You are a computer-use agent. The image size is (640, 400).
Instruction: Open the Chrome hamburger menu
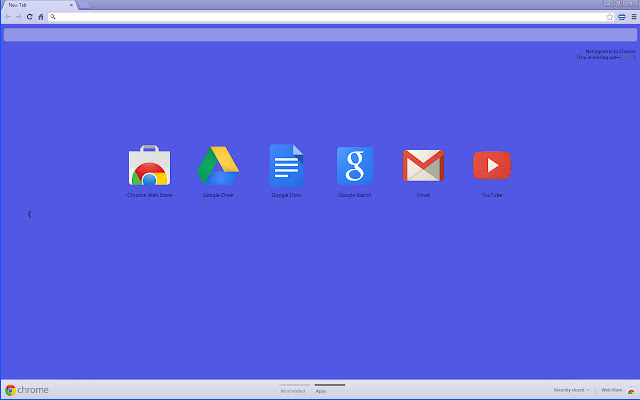click(633, 17)
